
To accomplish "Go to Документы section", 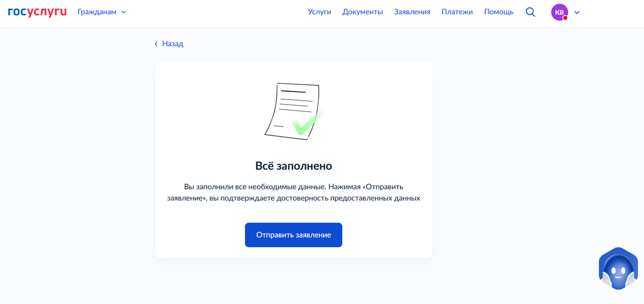I will [363, 12].
